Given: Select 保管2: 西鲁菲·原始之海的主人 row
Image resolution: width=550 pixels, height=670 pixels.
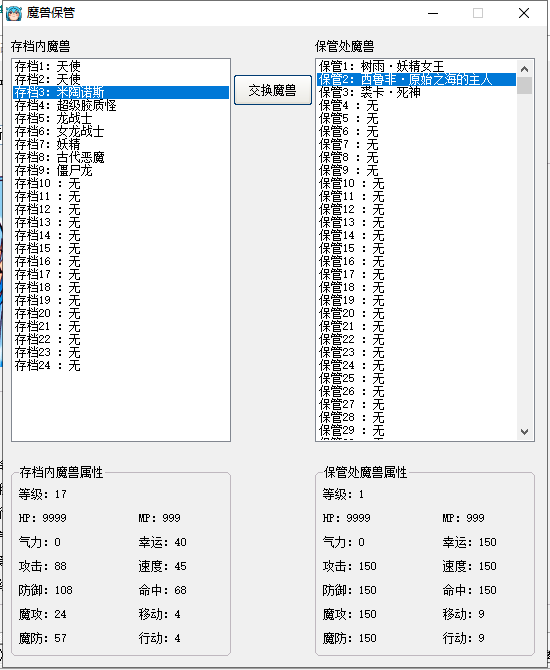Looking at the screenshot, I should (x=416, y=79).
